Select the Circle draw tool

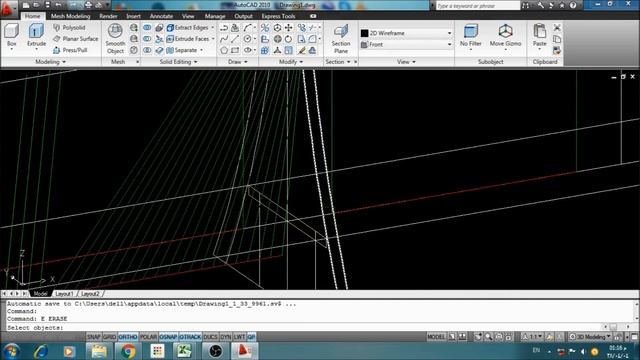247,39
